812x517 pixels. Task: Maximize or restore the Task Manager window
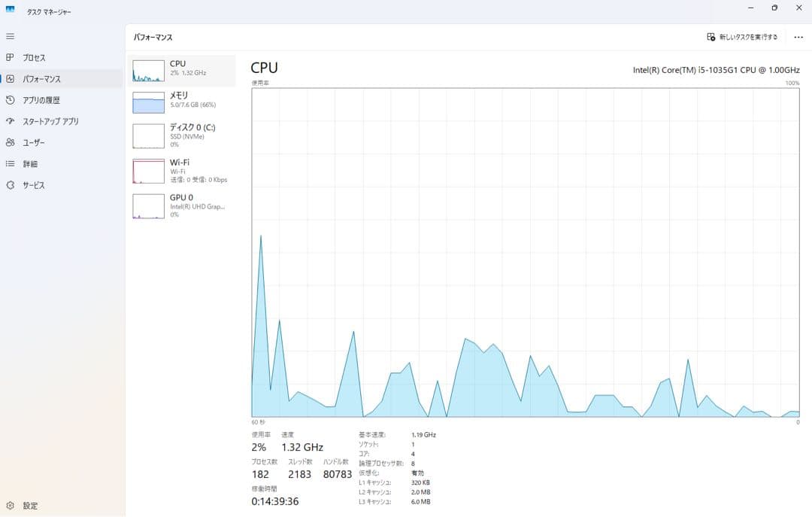pyautogui.click(x=774, y=8)
